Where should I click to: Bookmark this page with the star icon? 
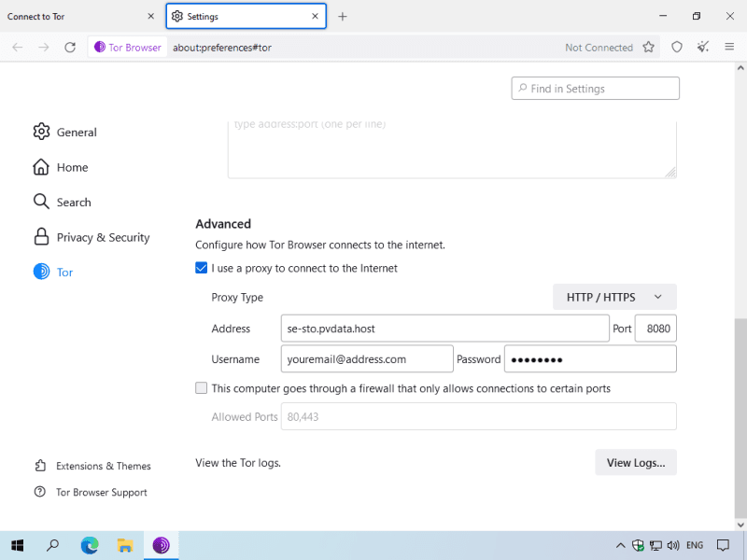tap(648, 48)
